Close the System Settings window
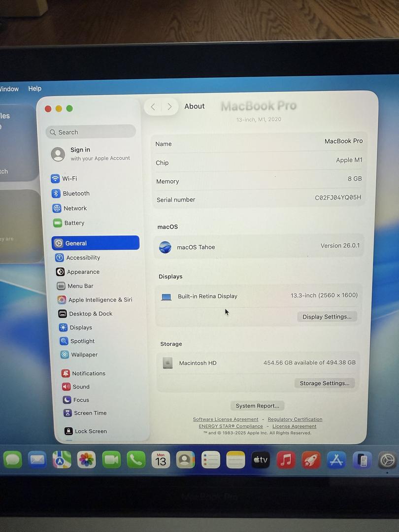 (48, 108)
